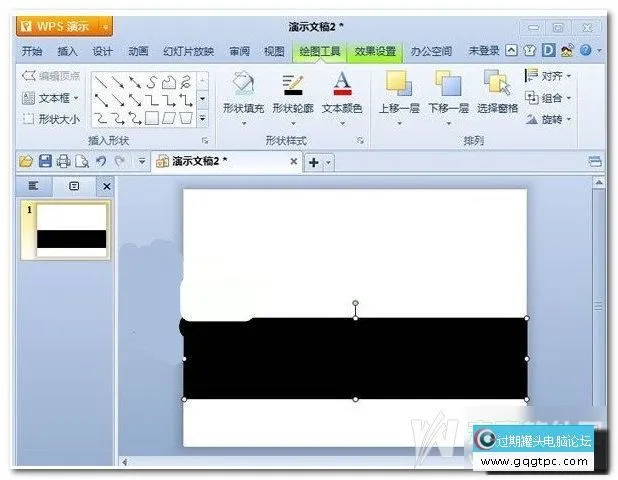
Task: Click the 文本颜色 letter A icon
Action: (342, 84)
